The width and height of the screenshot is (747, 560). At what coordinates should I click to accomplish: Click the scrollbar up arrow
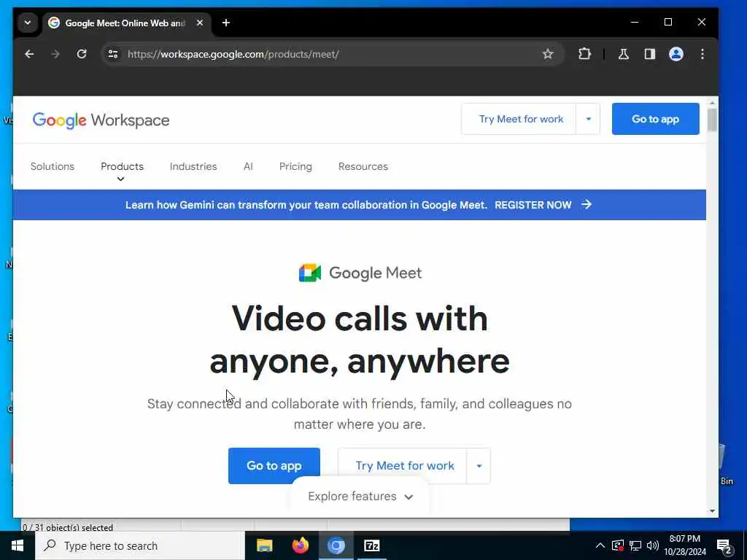coord(712,103)
